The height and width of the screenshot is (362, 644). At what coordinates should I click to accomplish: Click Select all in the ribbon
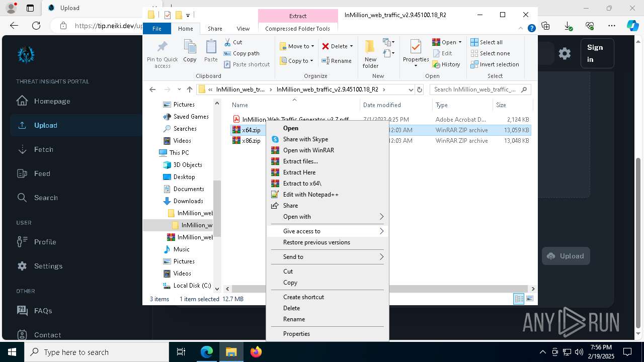point(487,42)
